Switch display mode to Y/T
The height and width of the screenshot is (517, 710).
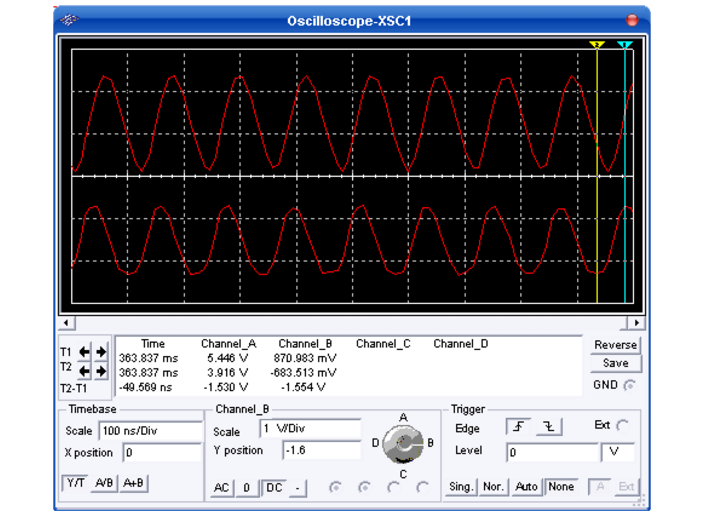76,483
